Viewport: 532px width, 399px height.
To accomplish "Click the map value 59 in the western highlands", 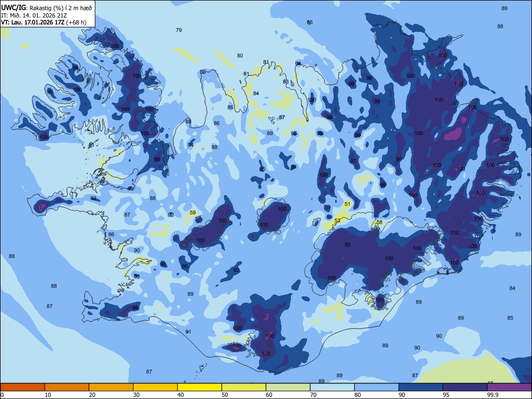I will [x=193, y=213].
